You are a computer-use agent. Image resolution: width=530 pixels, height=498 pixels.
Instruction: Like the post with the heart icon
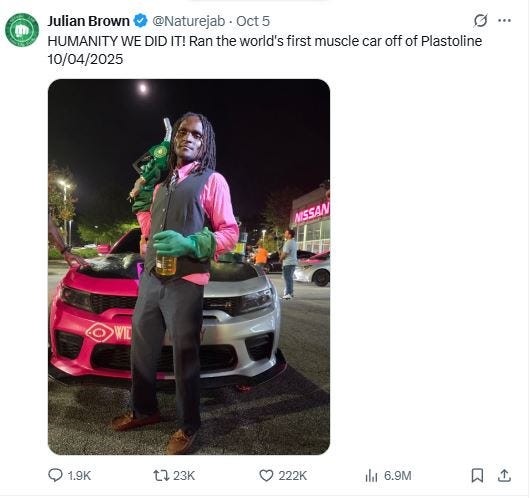click(x=266, y=476)
